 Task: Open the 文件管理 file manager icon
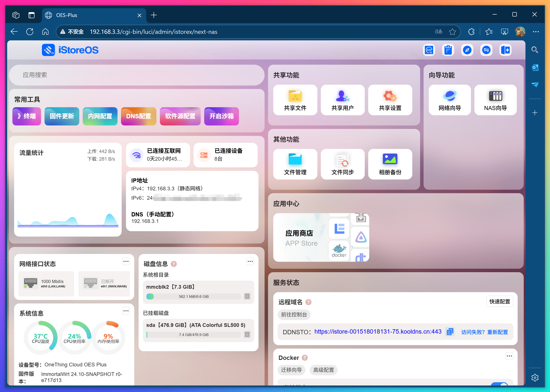point(295,164)
